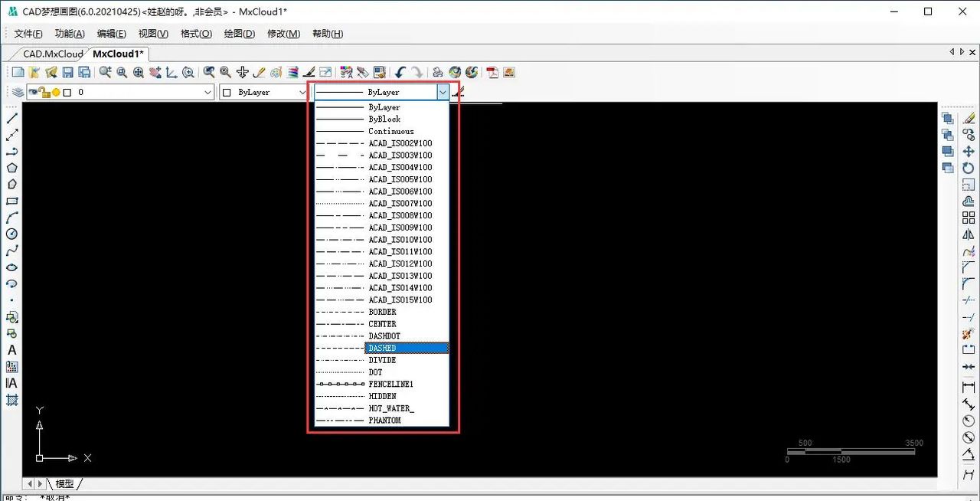
Task: Choose PHANTOM linetype in list
Action: [x=381, y=420]
